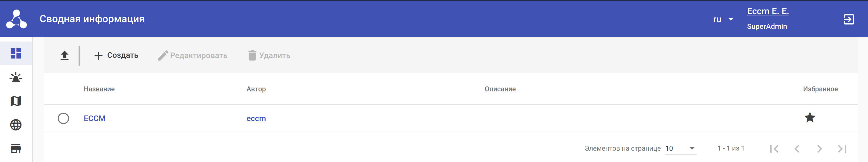Viewport: 868px width, 162px height.
Task: Open the ECCM dashboard link
Action: pyautogui.click(x=94, y=118)
